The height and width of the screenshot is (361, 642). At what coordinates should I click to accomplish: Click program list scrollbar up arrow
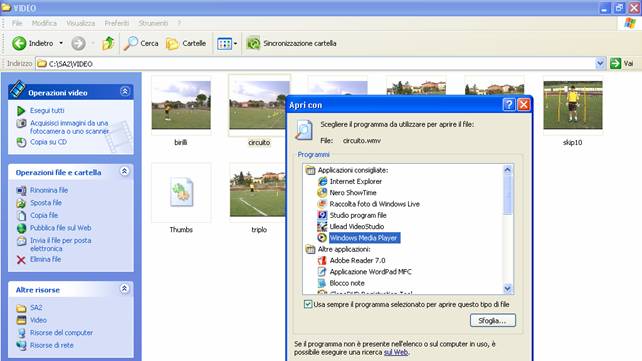508,169
